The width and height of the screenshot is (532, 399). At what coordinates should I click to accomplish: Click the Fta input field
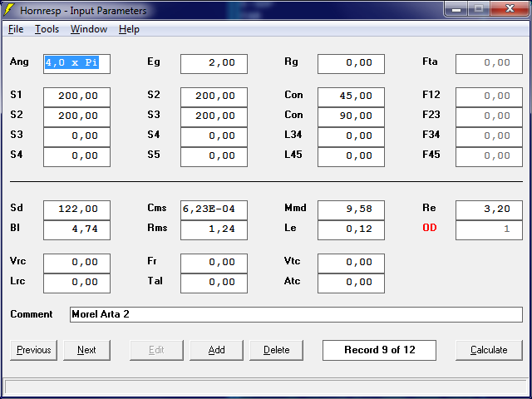pyautogui.click(x=489, y=63)
